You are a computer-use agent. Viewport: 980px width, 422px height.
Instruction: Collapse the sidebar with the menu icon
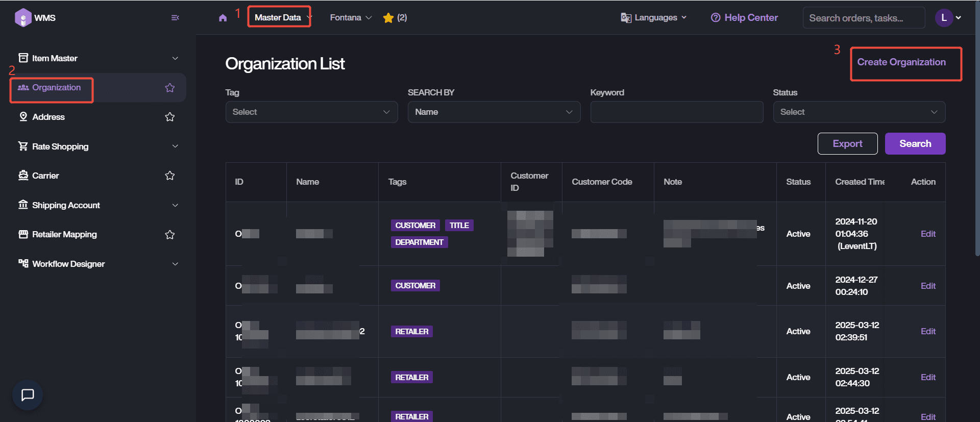(175, 18)
